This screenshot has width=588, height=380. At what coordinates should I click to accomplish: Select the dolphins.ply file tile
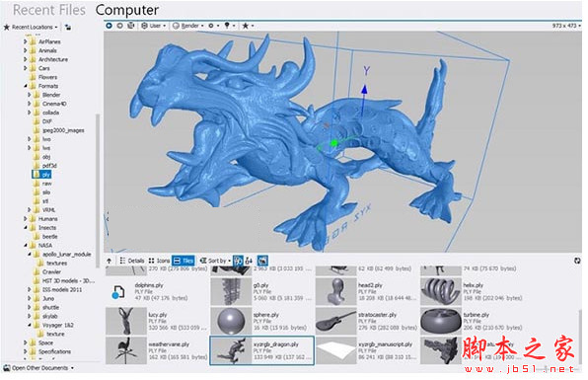coord(157,291)
